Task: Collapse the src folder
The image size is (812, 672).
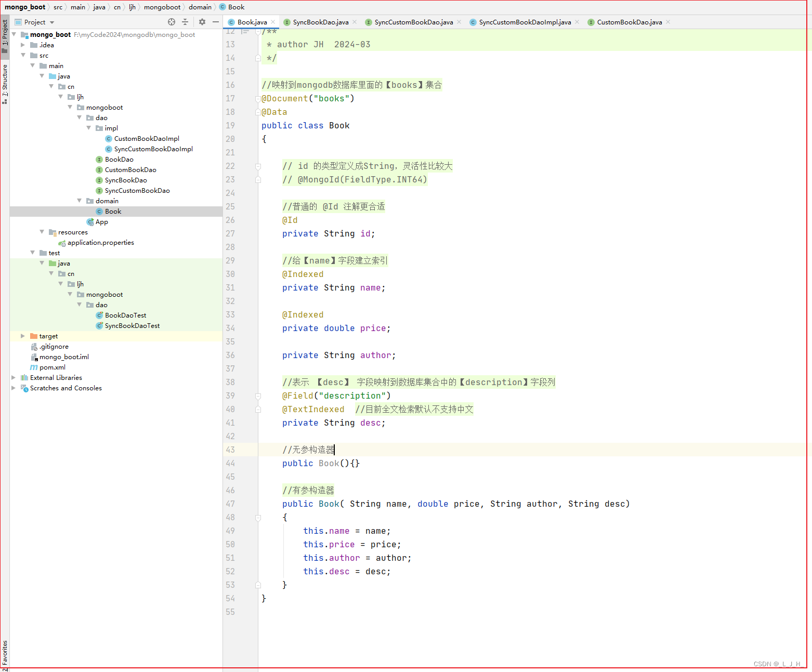Action: click(23, 55)
